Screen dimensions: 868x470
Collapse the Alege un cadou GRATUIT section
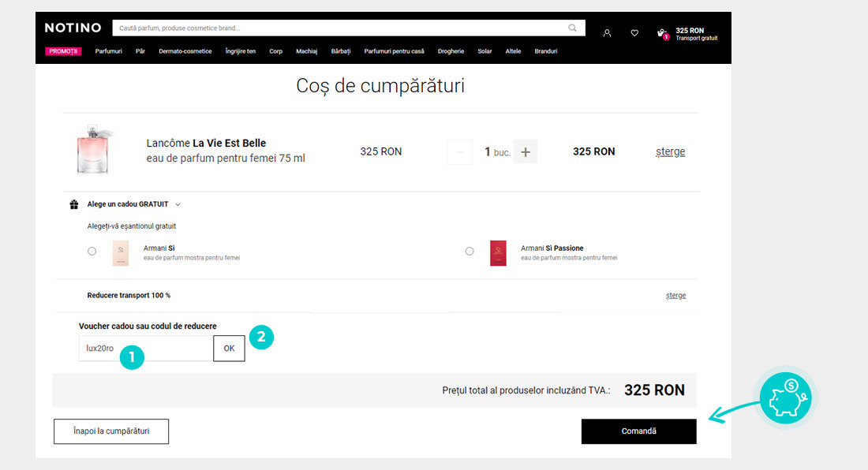click(x=178, y=204)
